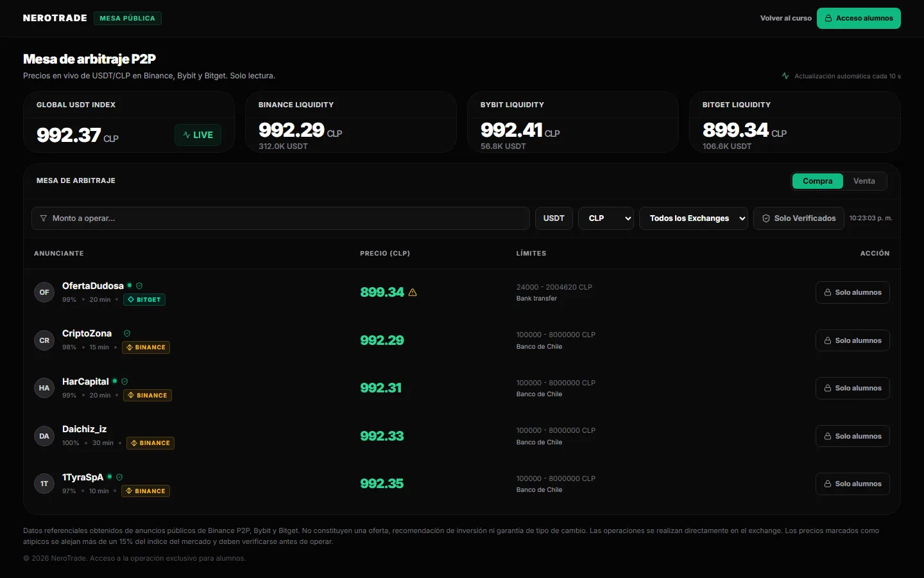Click Solo alumnos for HarCapital
The image size is (924, 578).
click(853, 388)
